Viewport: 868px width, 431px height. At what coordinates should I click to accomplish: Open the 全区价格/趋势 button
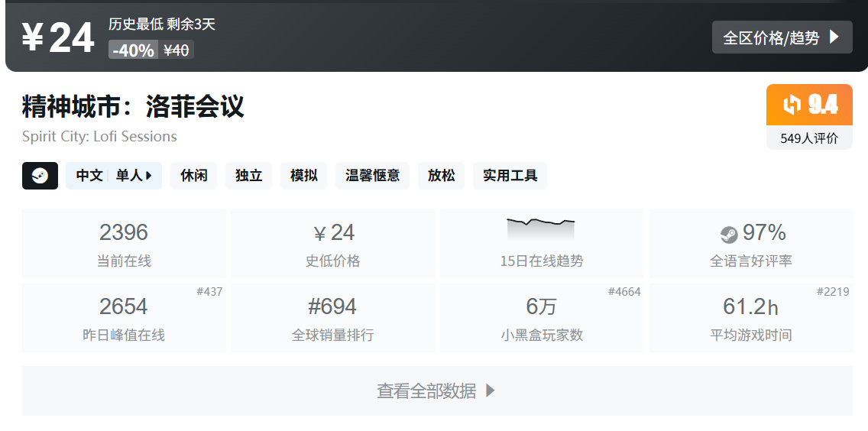point(782,37)
